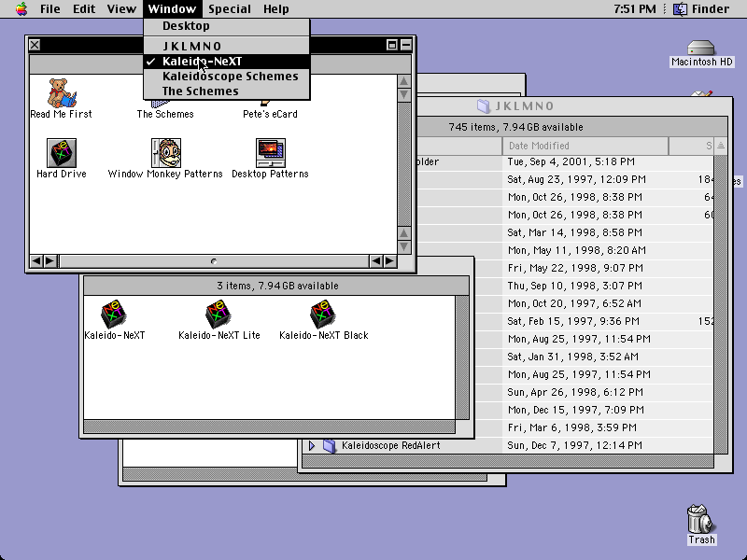Click the Date Modified column header
The width and height of the screenshot is (747, 560).
point(585,146)
